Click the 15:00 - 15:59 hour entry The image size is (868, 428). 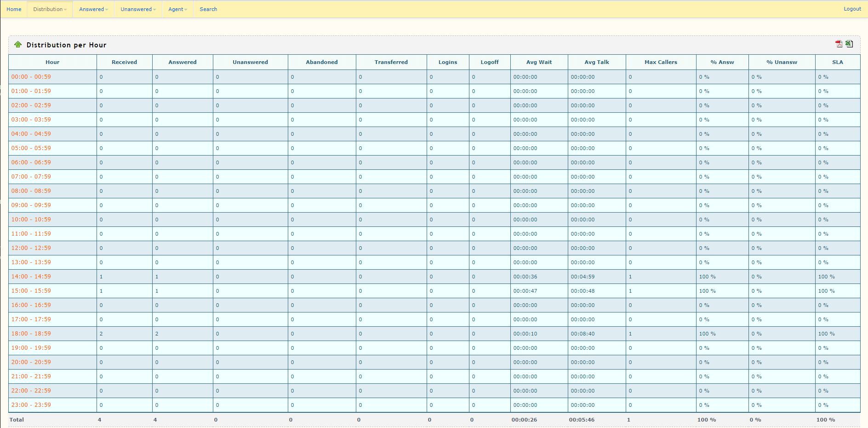[x=31, y=291]
